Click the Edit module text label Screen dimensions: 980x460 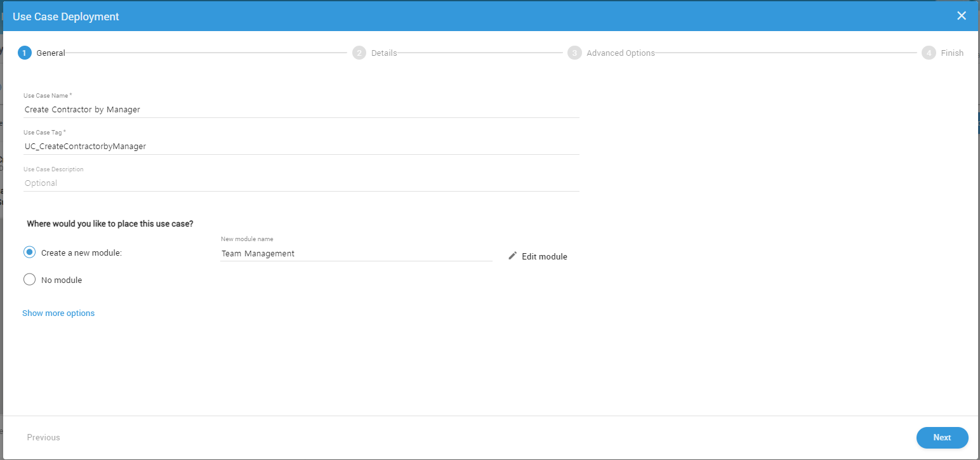(545, 257)
